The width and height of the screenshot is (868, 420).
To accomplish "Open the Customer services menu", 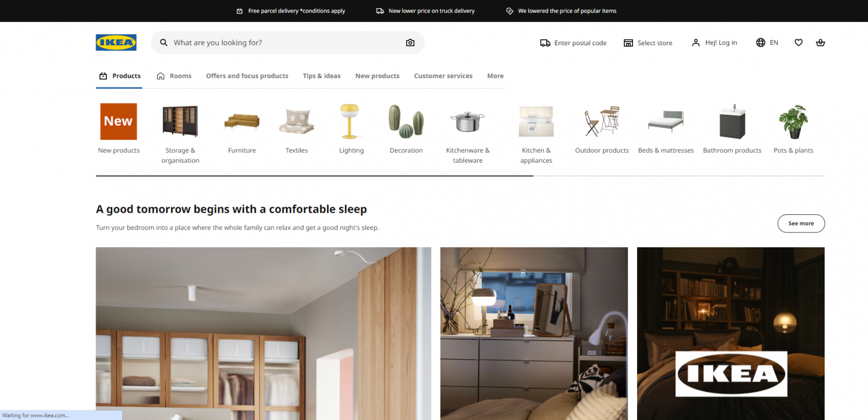I will pyautogui.click(x=443, y=76).
